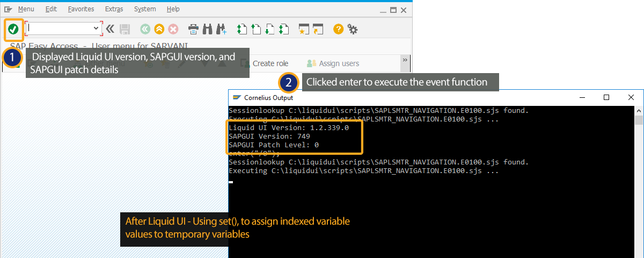644x258 pixels.
Task: Go to Previous Page icon
Action: click(256, 29)
